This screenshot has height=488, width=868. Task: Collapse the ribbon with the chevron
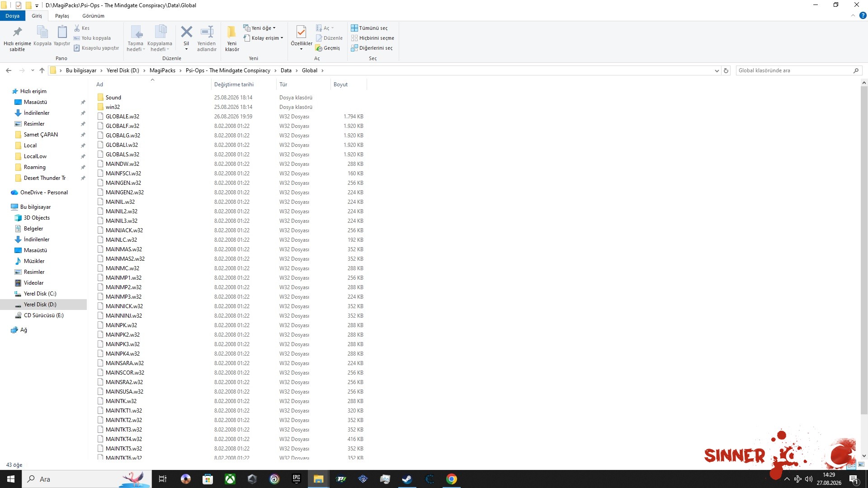tap(853, 15)
